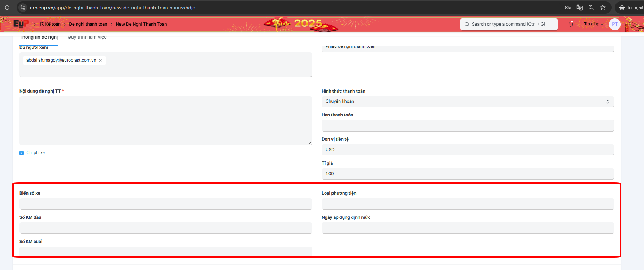Bookmark page with the star icon
The width and height of the screenshot is (644, 270).
[603, 8]
